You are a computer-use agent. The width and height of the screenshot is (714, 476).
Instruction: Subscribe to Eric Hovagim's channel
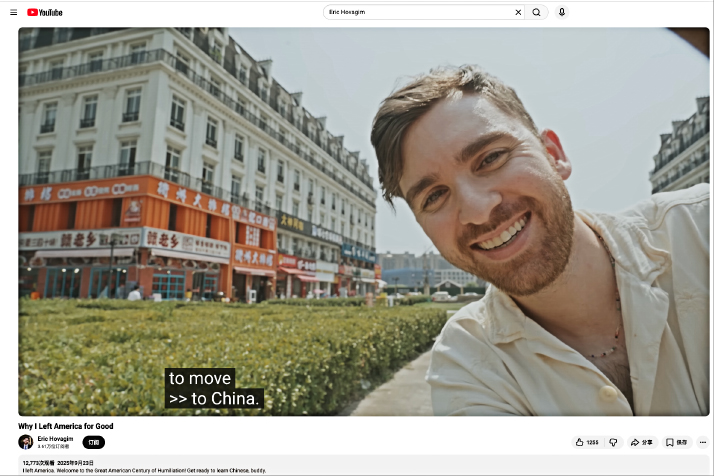tap(93, 442)
